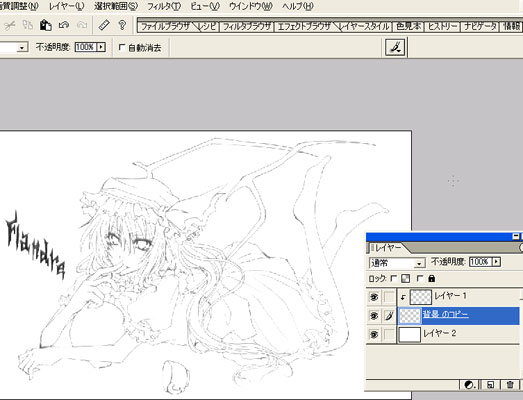Click the Help question mark icon

122,25
